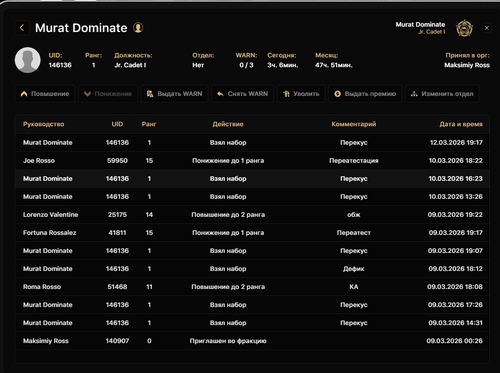Viewport: 500px width, 373px height.
Task: Click the Jr. Cadet I position value
Action: (130, 65)
